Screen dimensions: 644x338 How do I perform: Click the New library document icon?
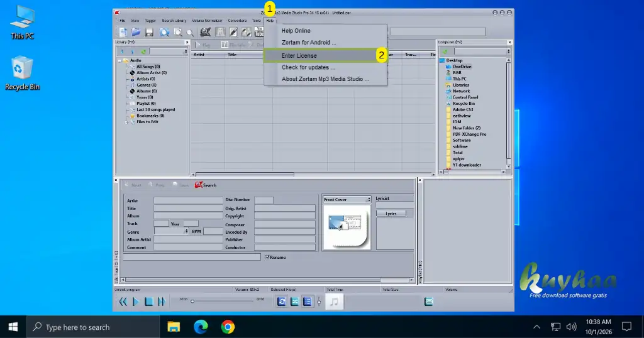(123, 32)
